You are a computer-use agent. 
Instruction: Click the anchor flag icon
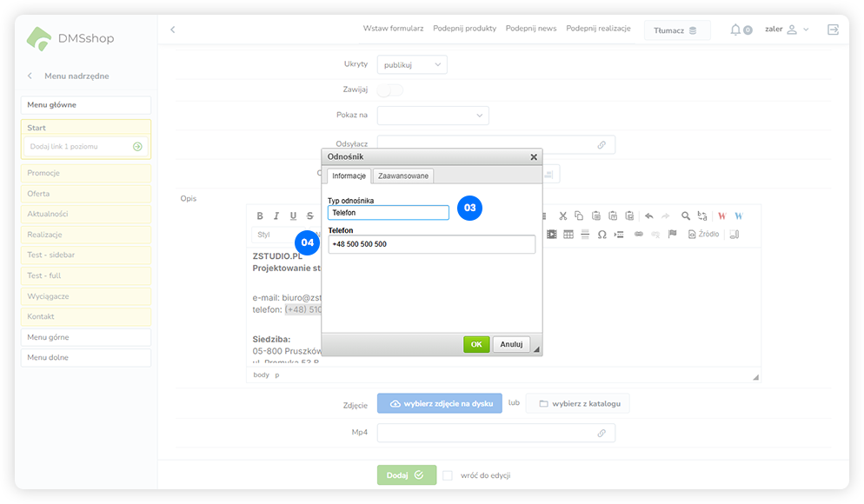672,235
